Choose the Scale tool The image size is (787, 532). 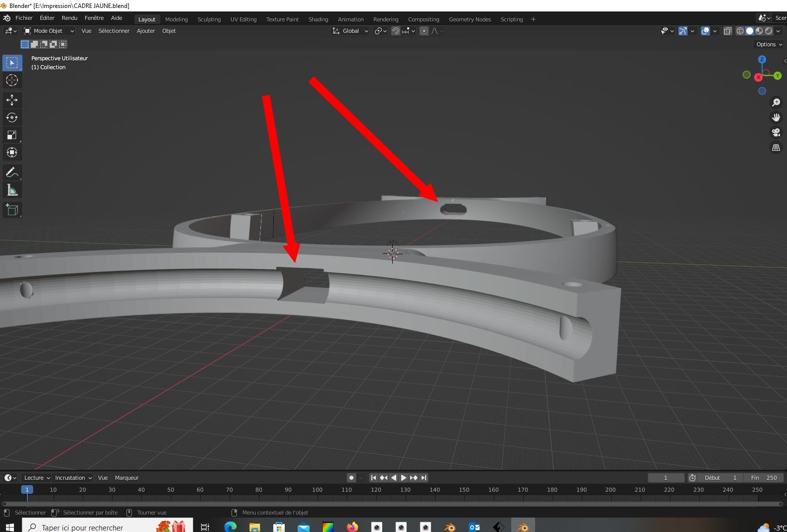tap(12, 135)
